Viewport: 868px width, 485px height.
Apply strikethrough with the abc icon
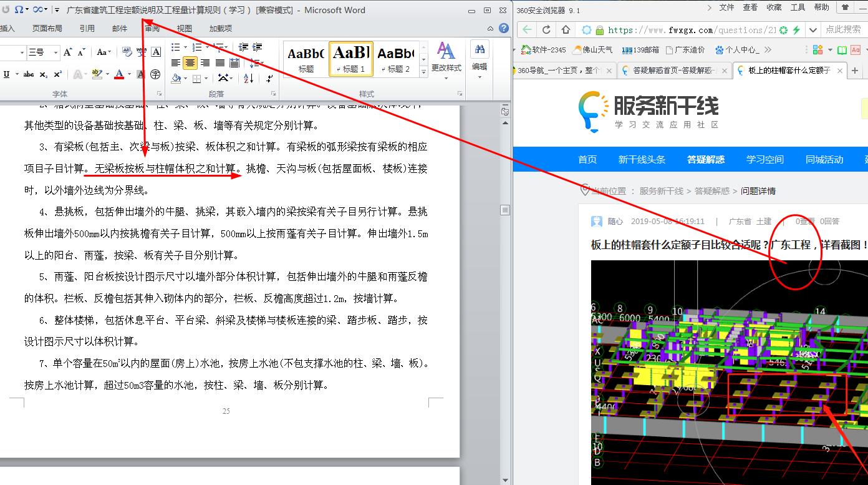pos(29,74)
